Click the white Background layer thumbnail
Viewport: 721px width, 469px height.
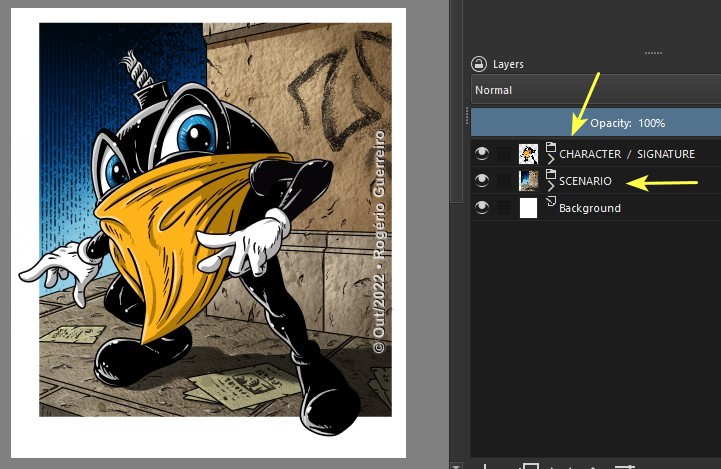(x=528, y=207)
